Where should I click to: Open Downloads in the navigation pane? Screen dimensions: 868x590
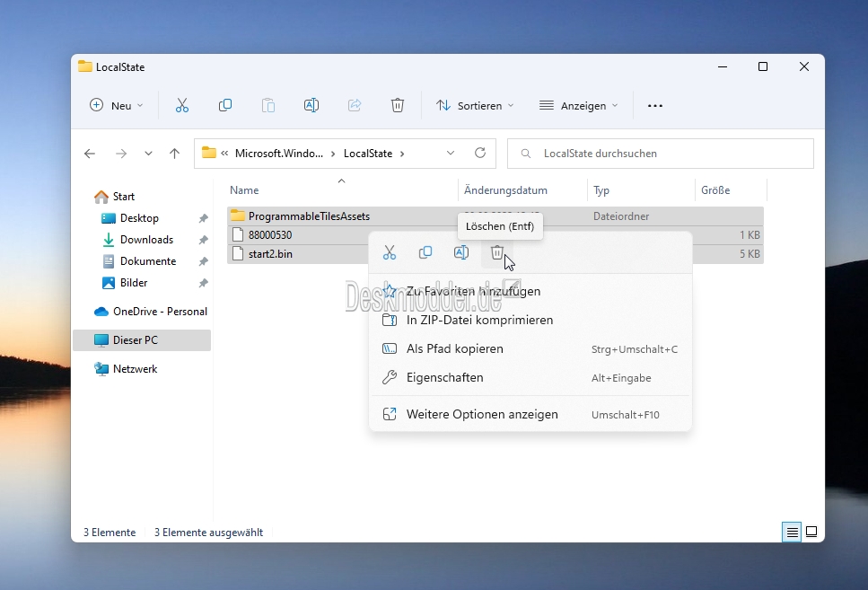pyautogui.click(x=146, y=240)
